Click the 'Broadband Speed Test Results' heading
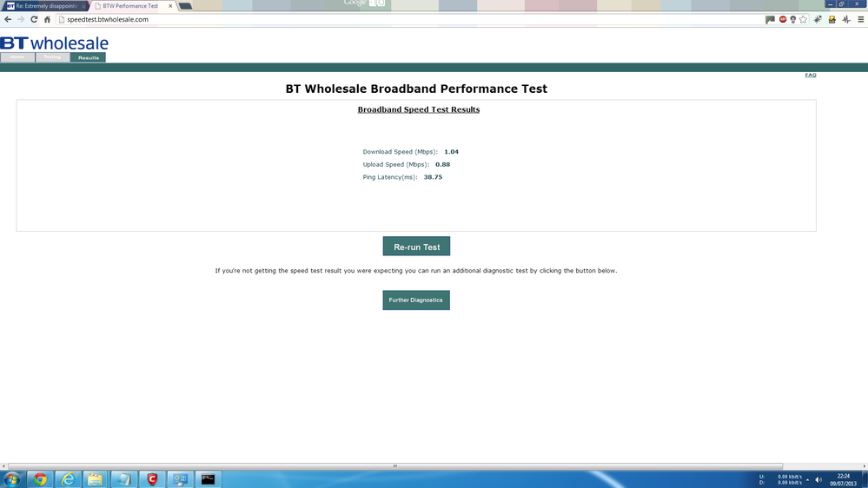This screenshot has height=488, width=868. pyautogui.click(x=419, y=109)
